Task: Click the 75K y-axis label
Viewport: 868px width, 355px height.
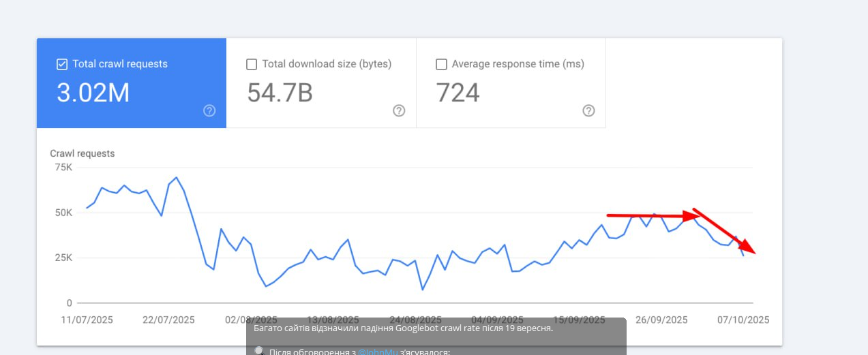Action: [x=63, y=168]
